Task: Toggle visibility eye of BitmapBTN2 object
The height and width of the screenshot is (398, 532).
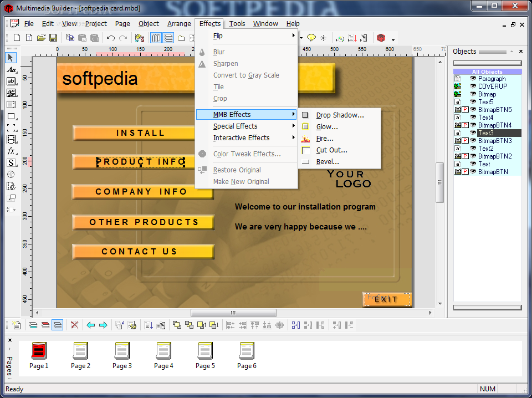Action: (473, 156)
